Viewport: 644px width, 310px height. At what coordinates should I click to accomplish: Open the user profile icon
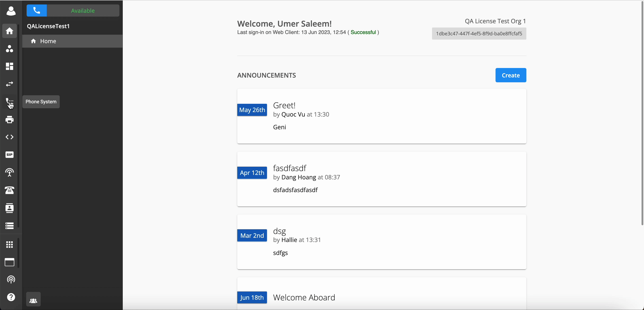pos(11,11)
